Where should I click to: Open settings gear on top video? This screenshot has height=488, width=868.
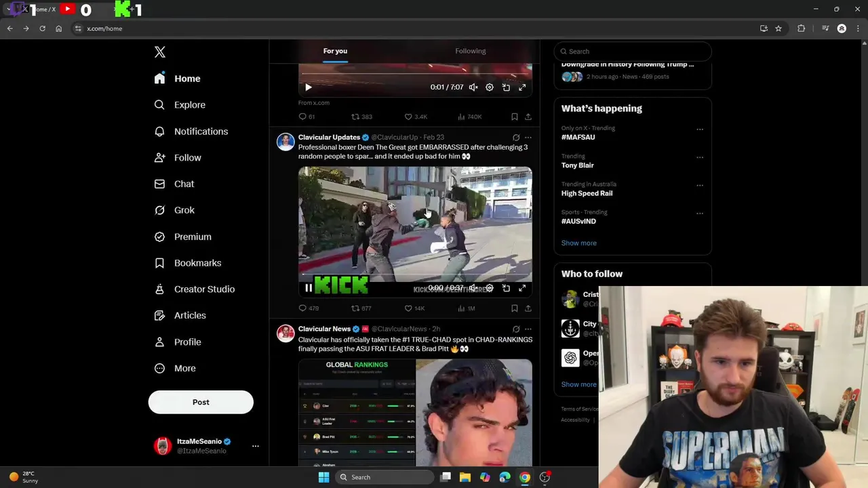point(490,87)
